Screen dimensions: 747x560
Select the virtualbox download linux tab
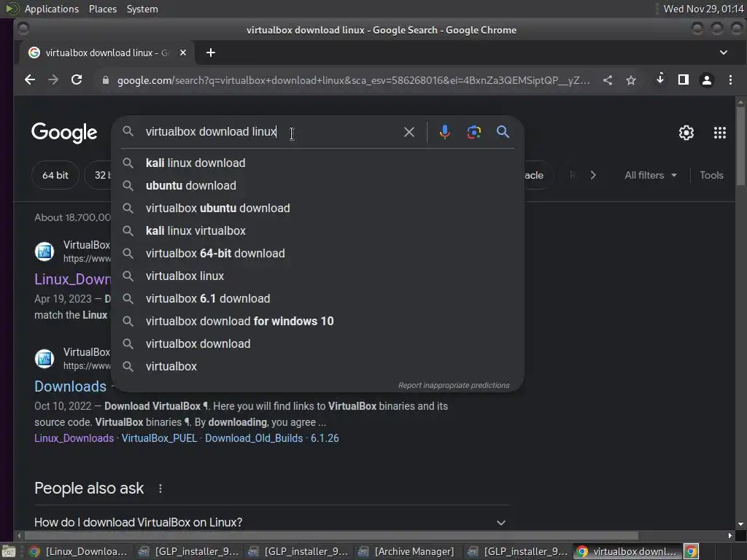(x=107, y=52)
